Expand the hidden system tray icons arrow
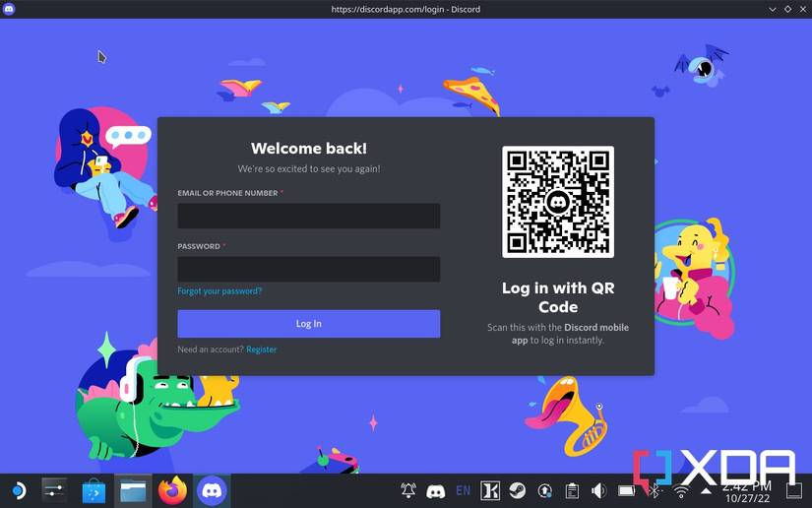Image resolution: width=812 pixels, height=508 pixels. pos(706,490)
